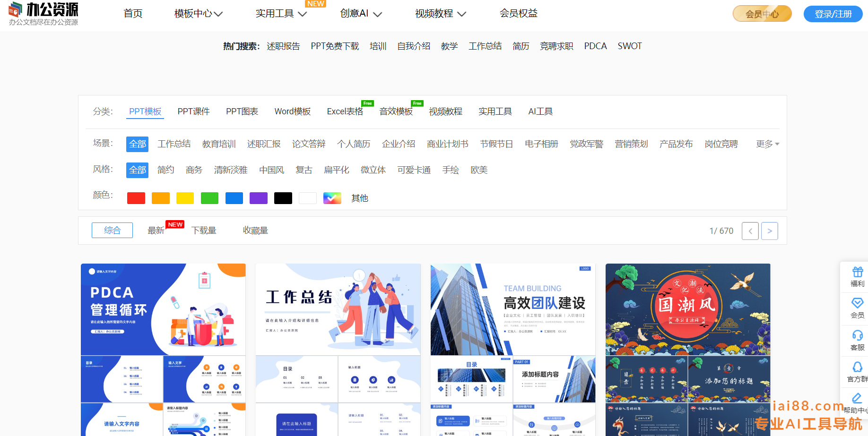868x436 pixels.
Task: Select the multicolor swatch filter
Action: tap(332, 198)
